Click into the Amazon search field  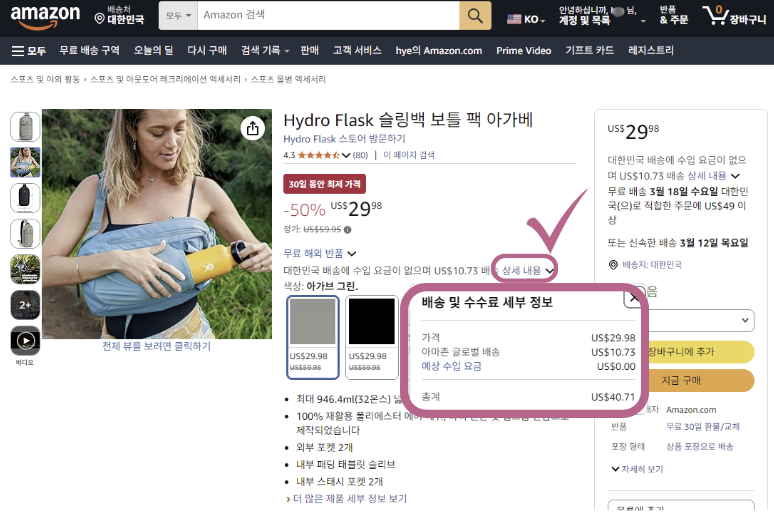tap(328, 16)
